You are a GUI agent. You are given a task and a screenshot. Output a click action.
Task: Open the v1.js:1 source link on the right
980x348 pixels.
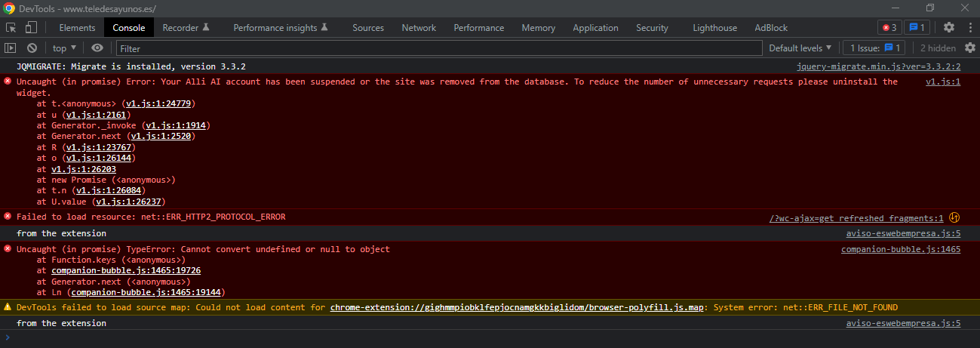pos(943,82)
